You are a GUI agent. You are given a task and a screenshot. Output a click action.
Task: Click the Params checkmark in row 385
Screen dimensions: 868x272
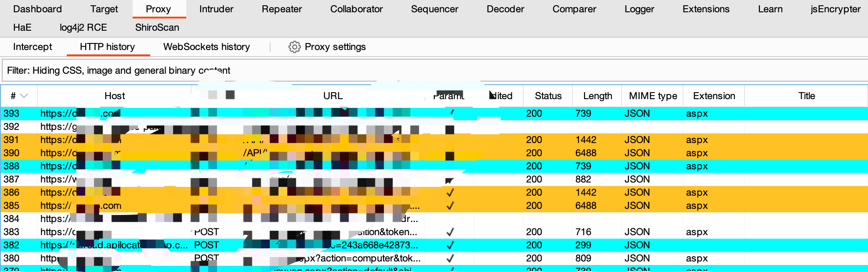pyautogui.click(x=450, y=205)
